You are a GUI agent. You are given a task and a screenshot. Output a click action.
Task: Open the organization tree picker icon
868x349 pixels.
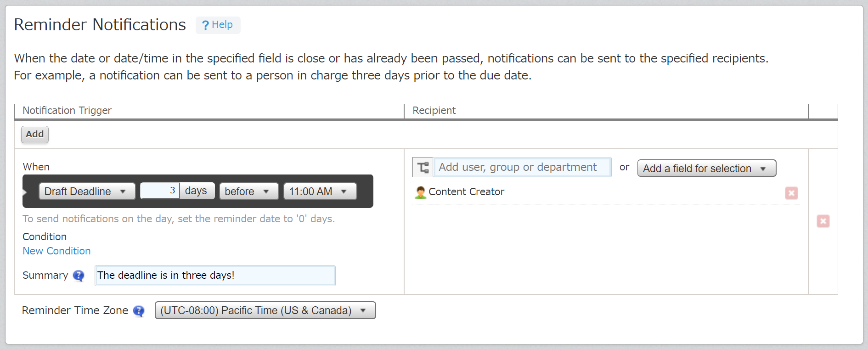coord(423,167)
